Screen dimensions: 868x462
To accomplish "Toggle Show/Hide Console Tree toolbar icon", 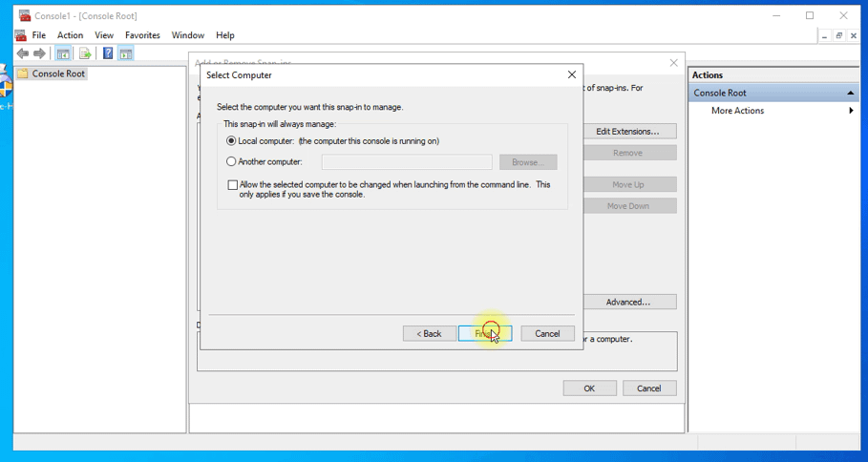I will (x=63, y=53).
